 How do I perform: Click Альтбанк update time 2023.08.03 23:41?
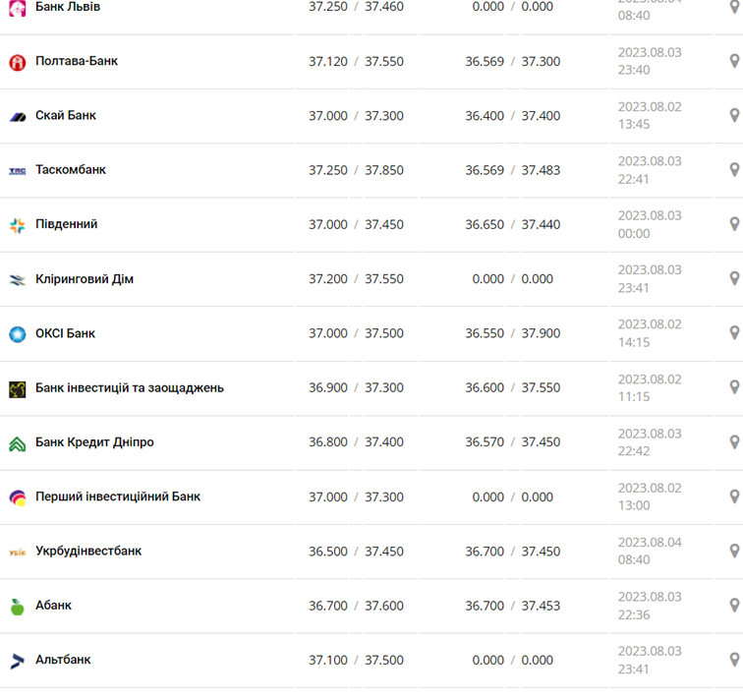point(650,660)
